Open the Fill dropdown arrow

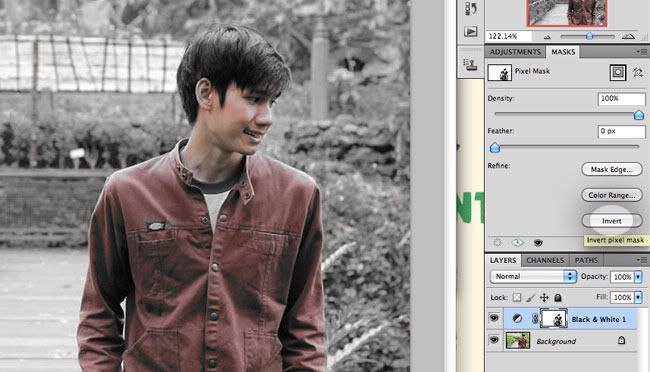(x=638, y=297)
